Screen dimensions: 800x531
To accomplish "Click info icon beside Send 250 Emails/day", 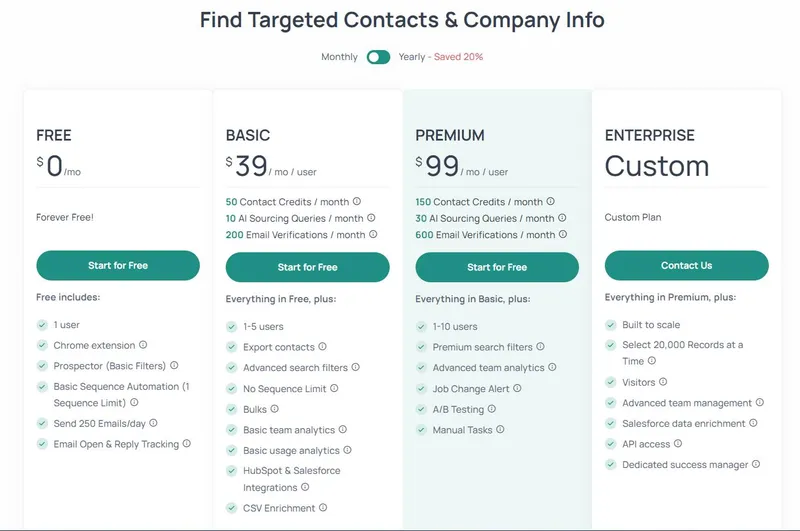I will 153,423.
